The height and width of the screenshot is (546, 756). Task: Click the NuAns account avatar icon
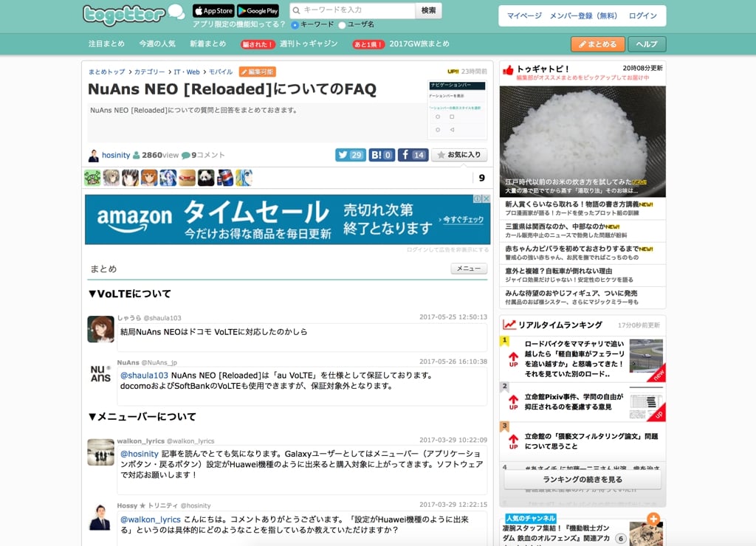click(100, 373)
